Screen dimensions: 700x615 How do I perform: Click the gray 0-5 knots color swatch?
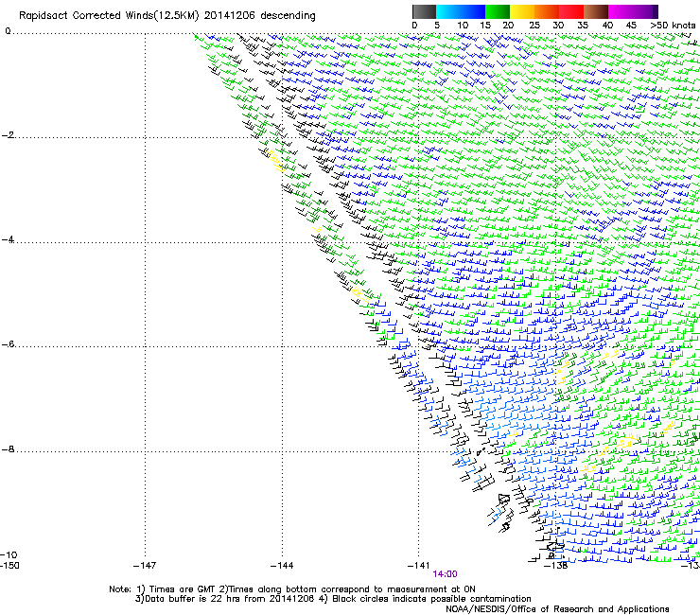coord(425,11)
